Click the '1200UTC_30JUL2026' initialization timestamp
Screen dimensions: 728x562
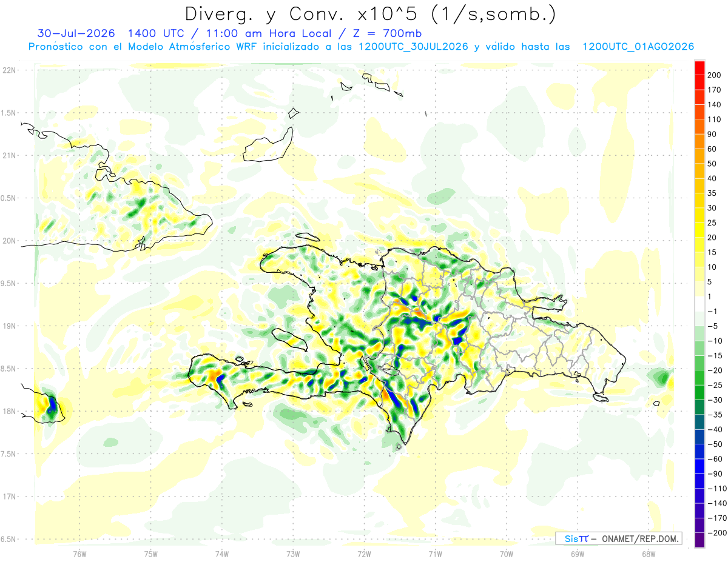[x=413, y=47]
